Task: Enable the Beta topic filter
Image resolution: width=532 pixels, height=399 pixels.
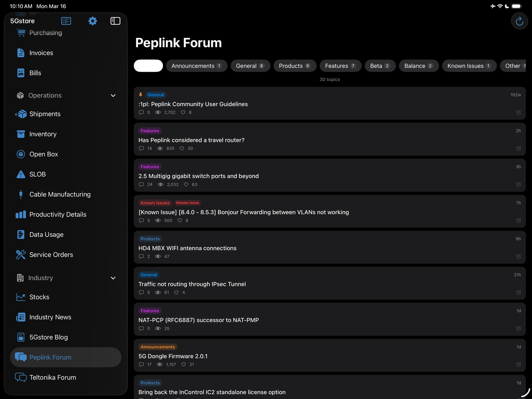Action: (x=380, y=66)
